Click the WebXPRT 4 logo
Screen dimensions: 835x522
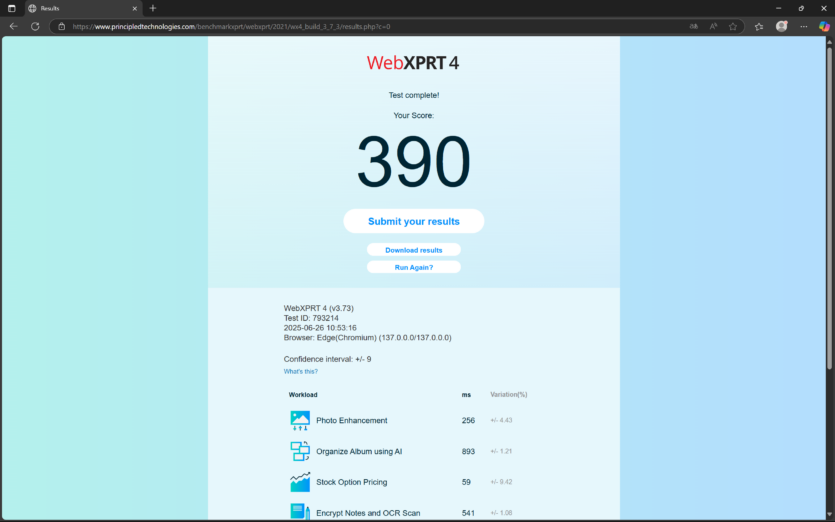click(x=413, y=63)
